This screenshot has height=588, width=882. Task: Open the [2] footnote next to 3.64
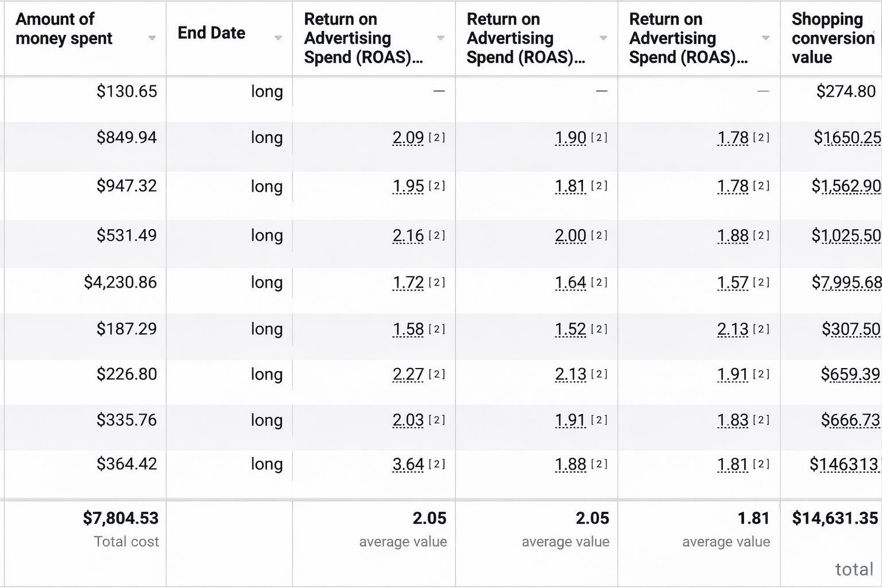point(437,464)
